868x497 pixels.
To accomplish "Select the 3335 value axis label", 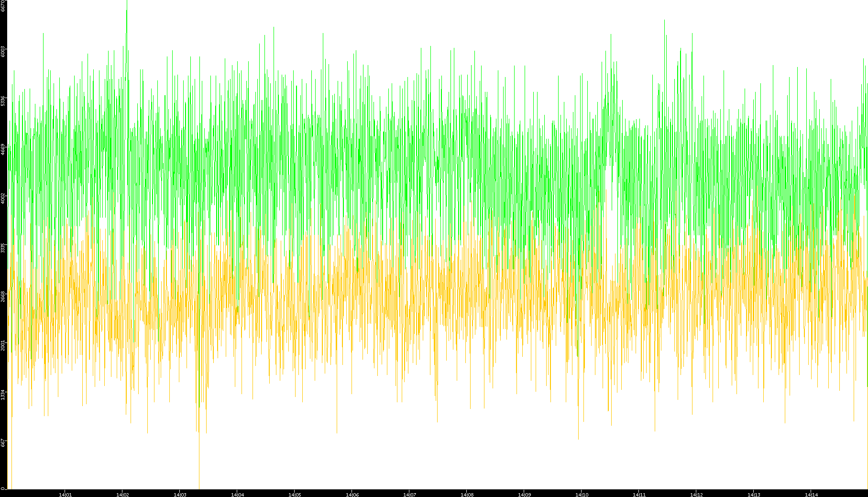I will [3, 248].
